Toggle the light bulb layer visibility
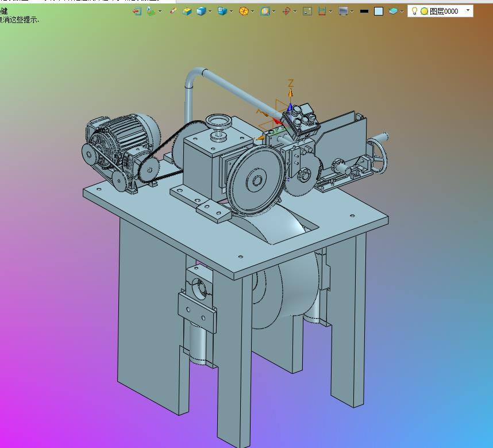This screenshot has height=448, width=493. 414,11
